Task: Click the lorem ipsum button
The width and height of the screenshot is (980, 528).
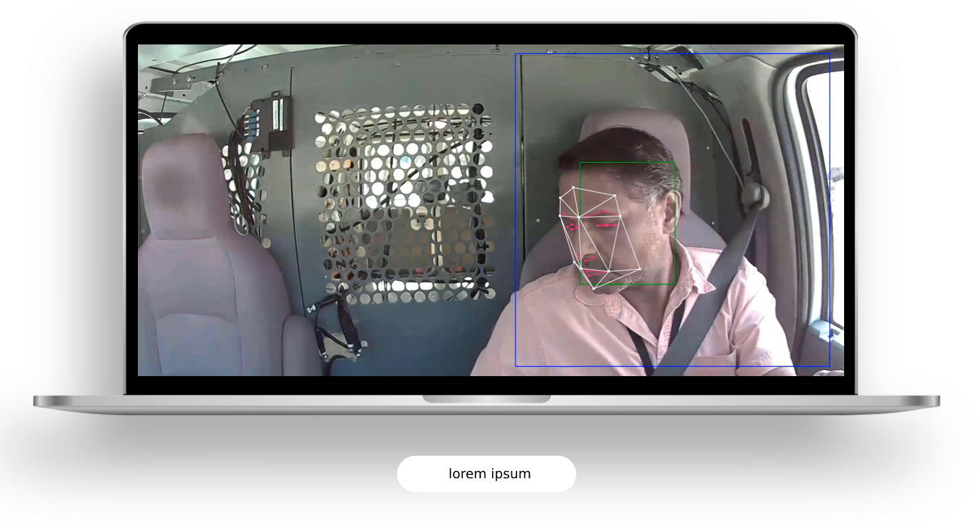Action: tap(486, 474)
